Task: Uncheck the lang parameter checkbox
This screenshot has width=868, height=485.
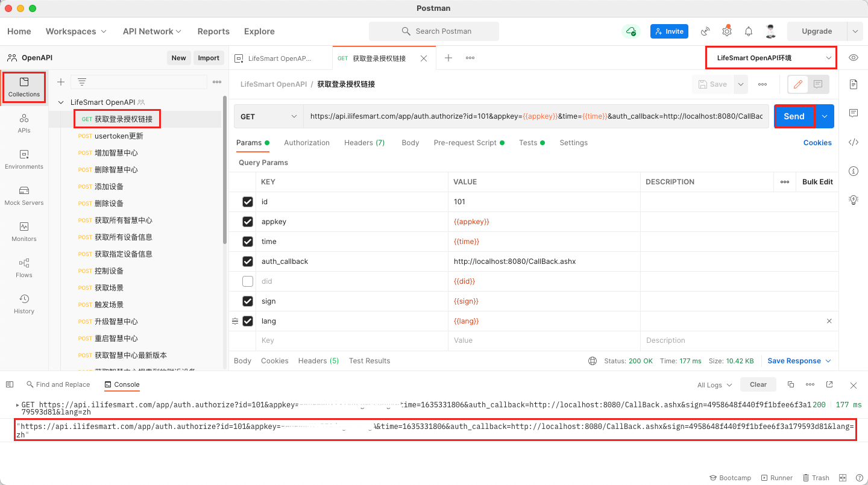Action: (x=248, y=321)
